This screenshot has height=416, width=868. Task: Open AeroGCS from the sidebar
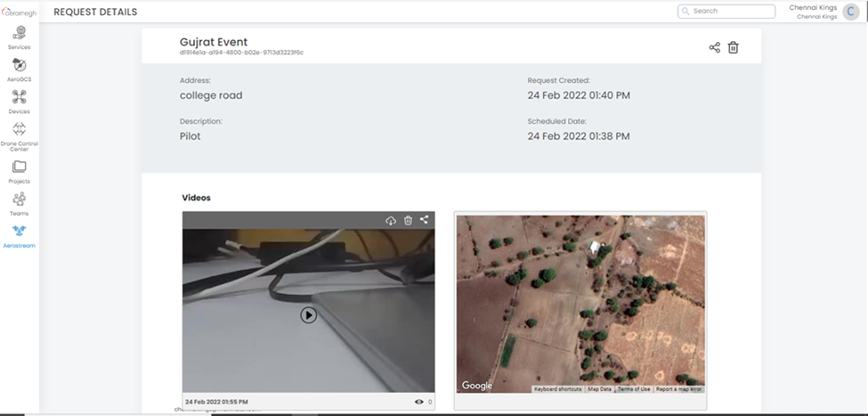pyautogui.click(x=19, y=66)
